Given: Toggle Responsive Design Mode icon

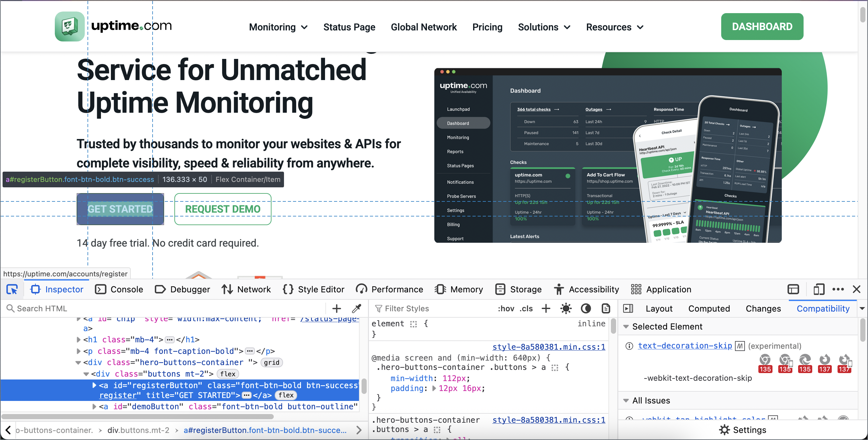Looking at the screenshot, I should pos(819,289).
